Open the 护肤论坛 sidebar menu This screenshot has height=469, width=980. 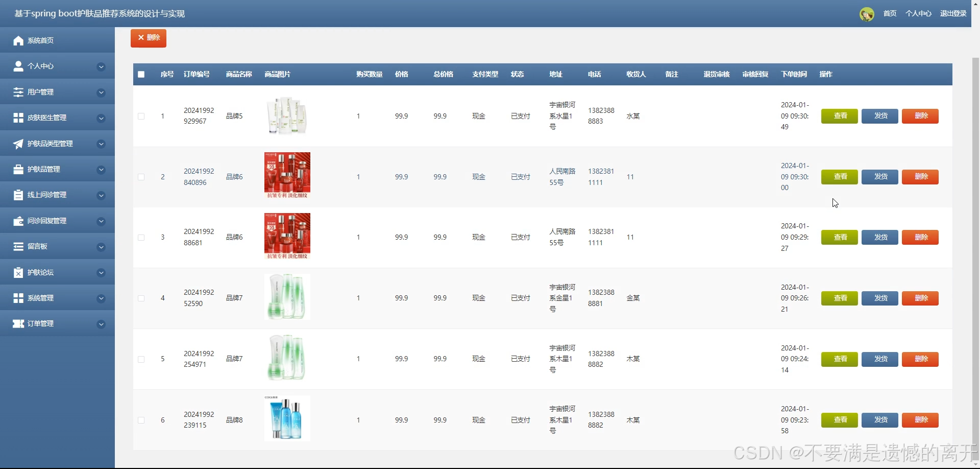57,272
